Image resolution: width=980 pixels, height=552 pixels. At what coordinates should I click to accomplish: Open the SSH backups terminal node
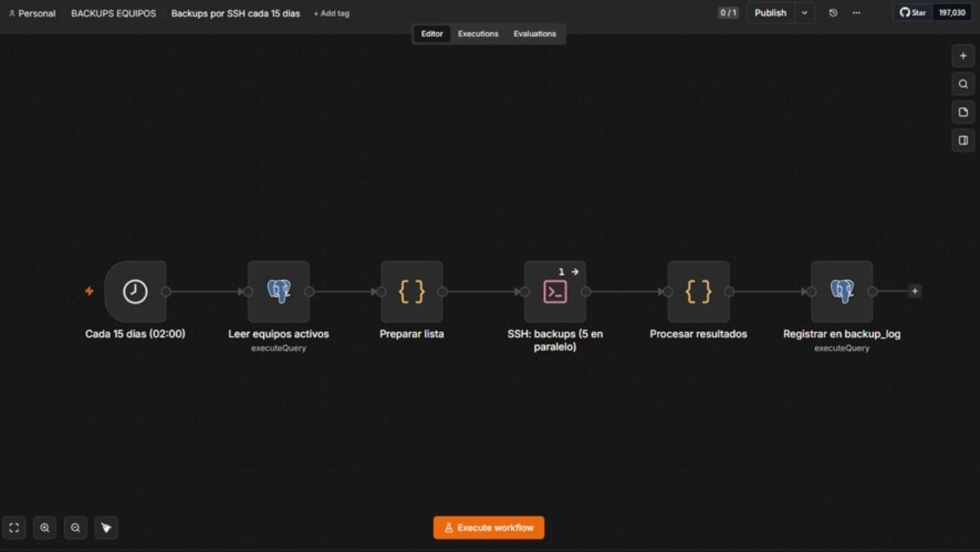point(555,292)
